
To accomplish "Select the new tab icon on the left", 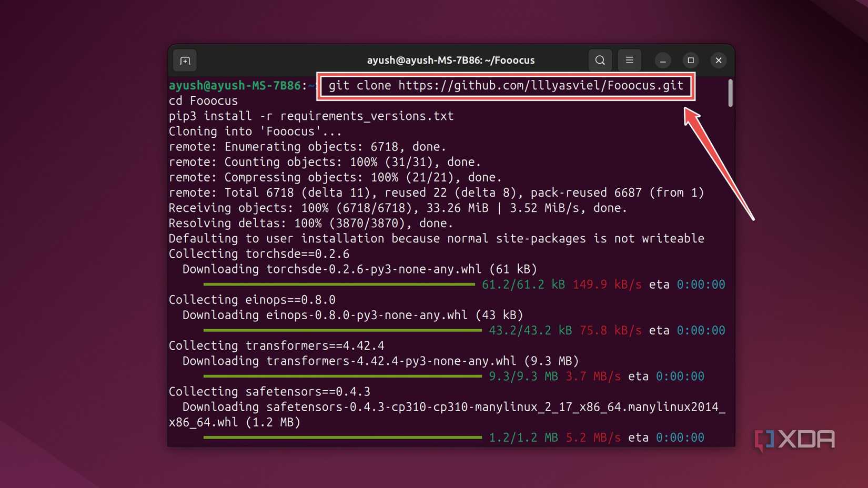I will click(185, 60).
